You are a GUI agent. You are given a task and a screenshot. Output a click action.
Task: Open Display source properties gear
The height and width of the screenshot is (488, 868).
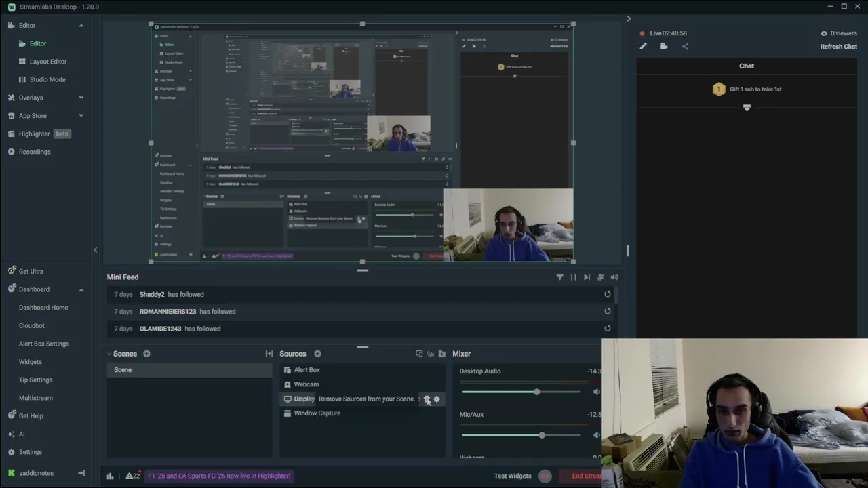coord(437,399)
